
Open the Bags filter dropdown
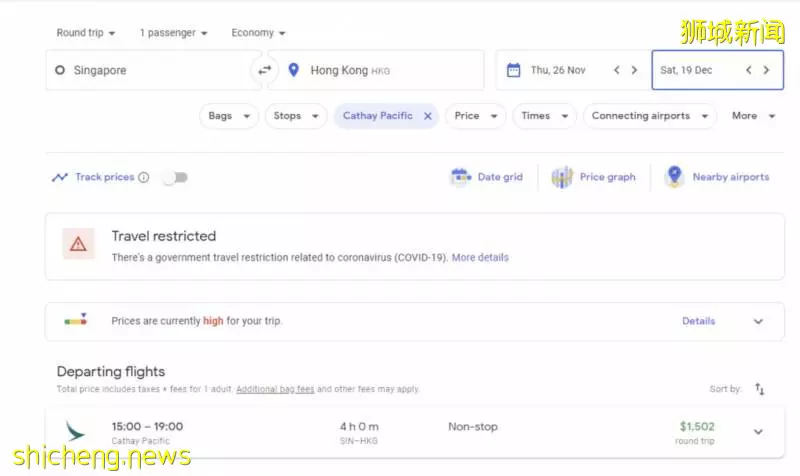pos(229,116)
